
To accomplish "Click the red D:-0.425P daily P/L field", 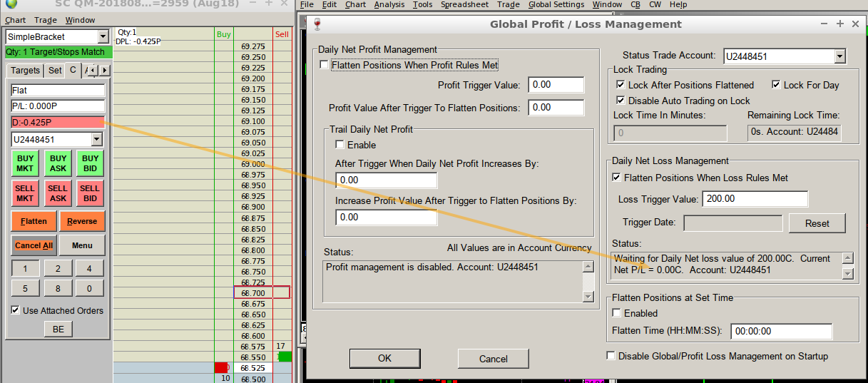I will click(58, 122).
